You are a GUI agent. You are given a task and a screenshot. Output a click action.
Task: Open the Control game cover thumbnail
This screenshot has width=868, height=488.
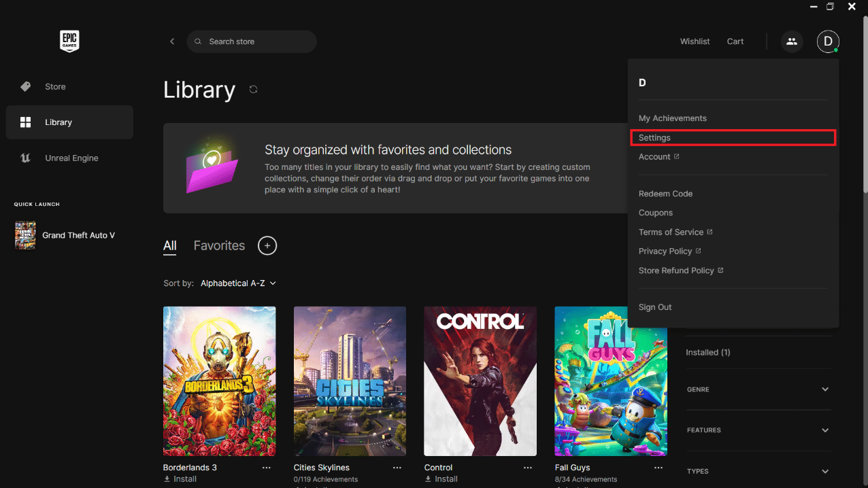pos(480,381)
